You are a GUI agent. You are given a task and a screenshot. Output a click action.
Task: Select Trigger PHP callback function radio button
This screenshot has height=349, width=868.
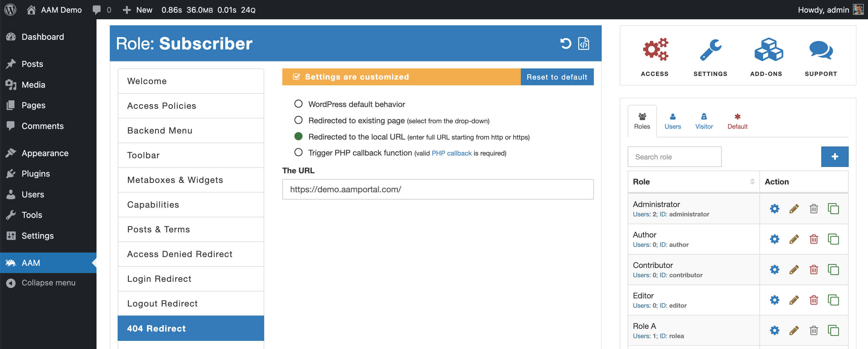298,153
